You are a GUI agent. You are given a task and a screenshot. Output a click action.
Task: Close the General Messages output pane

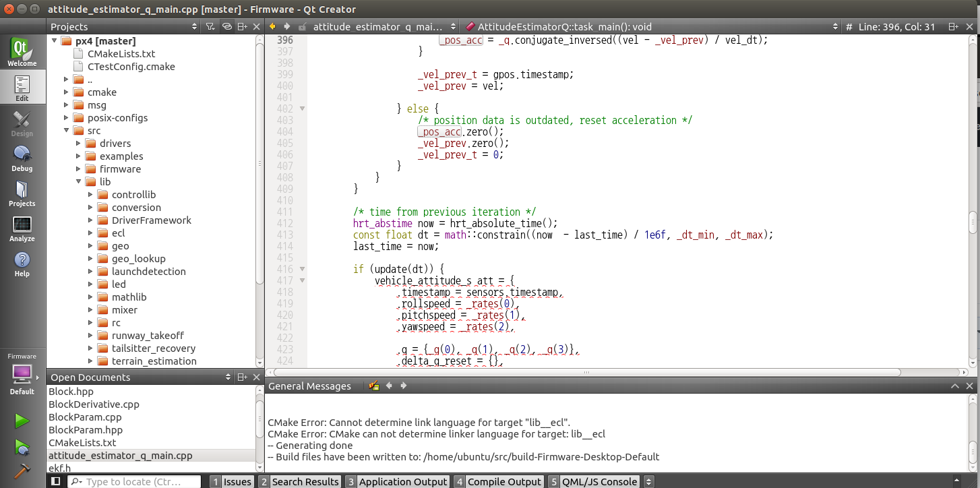(969, 386)
